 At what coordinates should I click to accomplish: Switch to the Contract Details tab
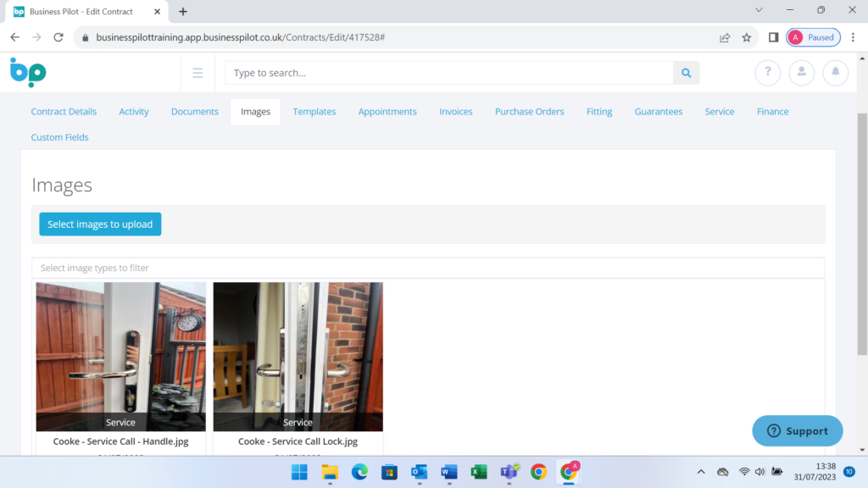click(x=64, y=112)
